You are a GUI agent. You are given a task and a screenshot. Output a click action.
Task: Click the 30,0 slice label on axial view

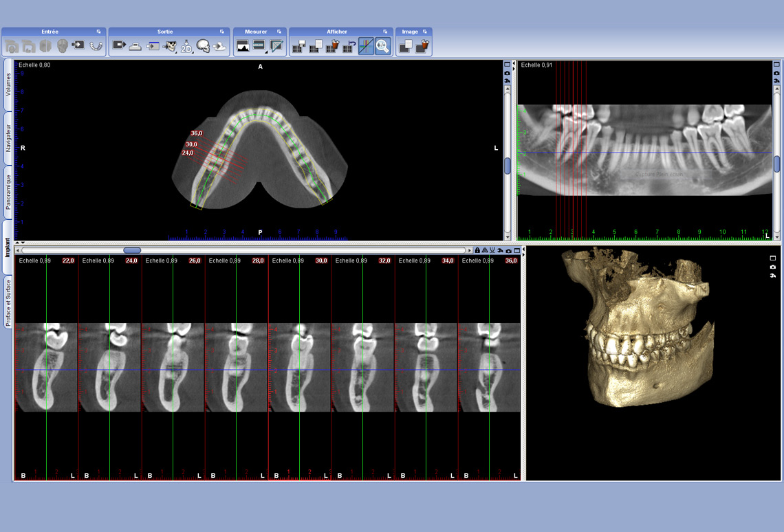point(190,144)
